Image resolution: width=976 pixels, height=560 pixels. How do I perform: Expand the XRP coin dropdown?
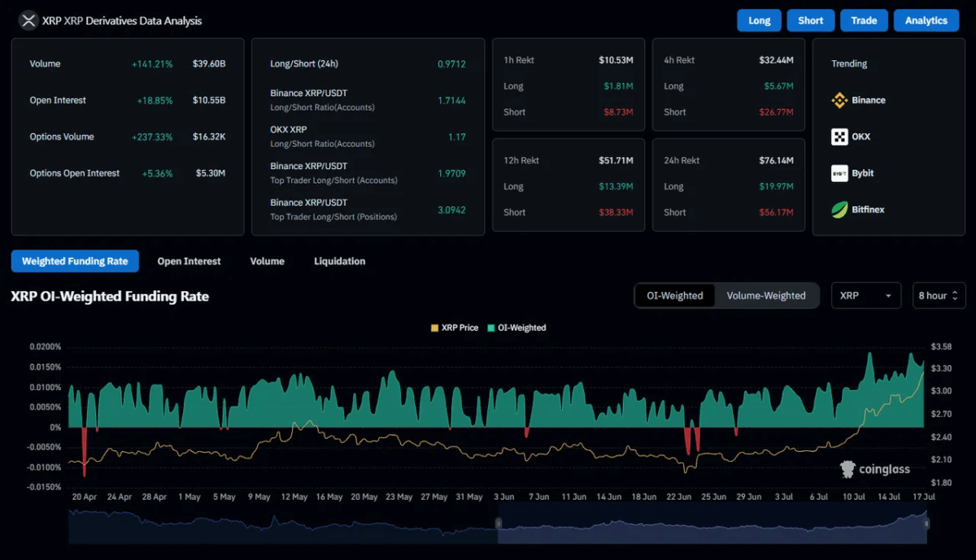point(866,296)
